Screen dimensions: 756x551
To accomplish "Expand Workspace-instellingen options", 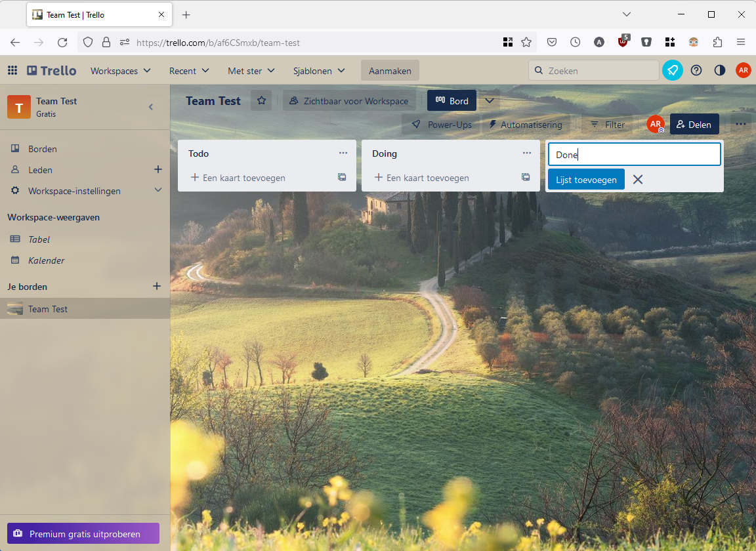I will pos(157,190).
